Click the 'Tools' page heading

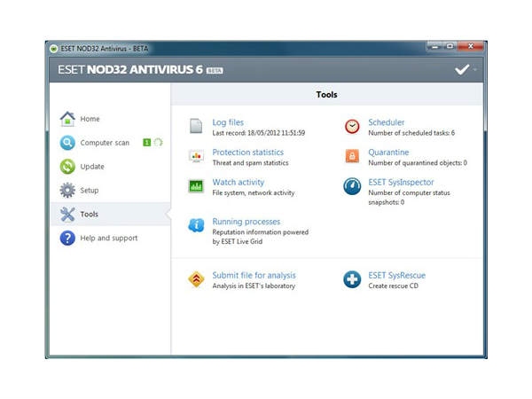326,95
